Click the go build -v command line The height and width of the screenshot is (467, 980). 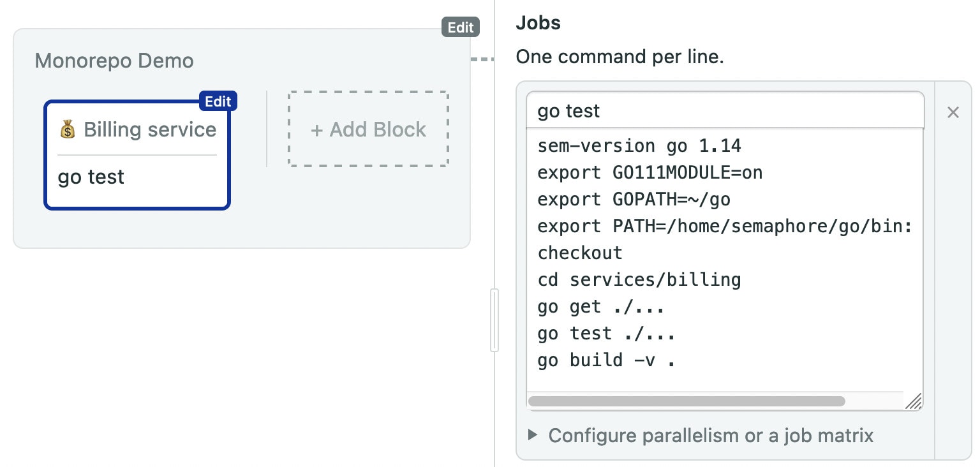pyautogui.click(x=606, y=360)
